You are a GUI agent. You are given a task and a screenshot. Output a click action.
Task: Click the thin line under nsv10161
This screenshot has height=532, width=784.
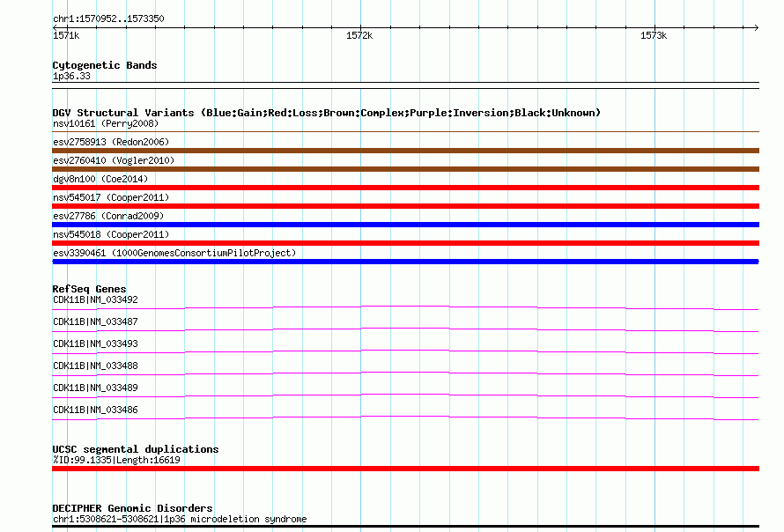tap(405, 131)
